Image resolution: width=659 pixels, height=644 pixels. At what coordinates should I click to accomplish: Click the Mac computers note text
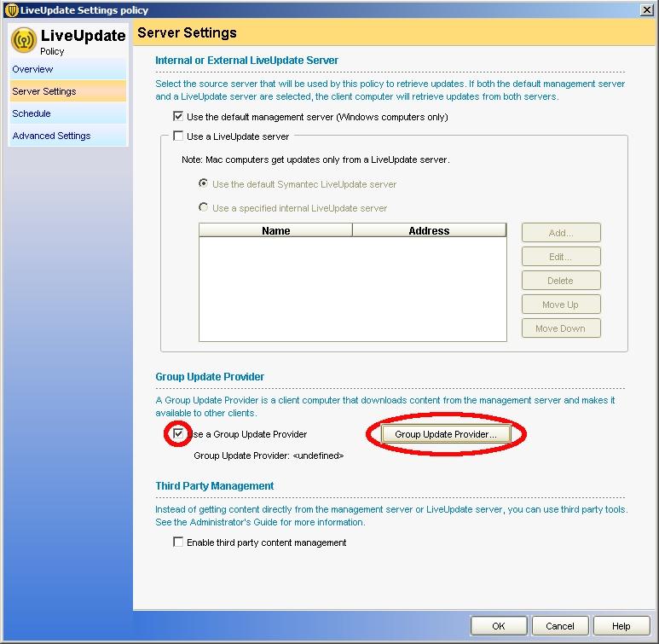coord(315,160)
